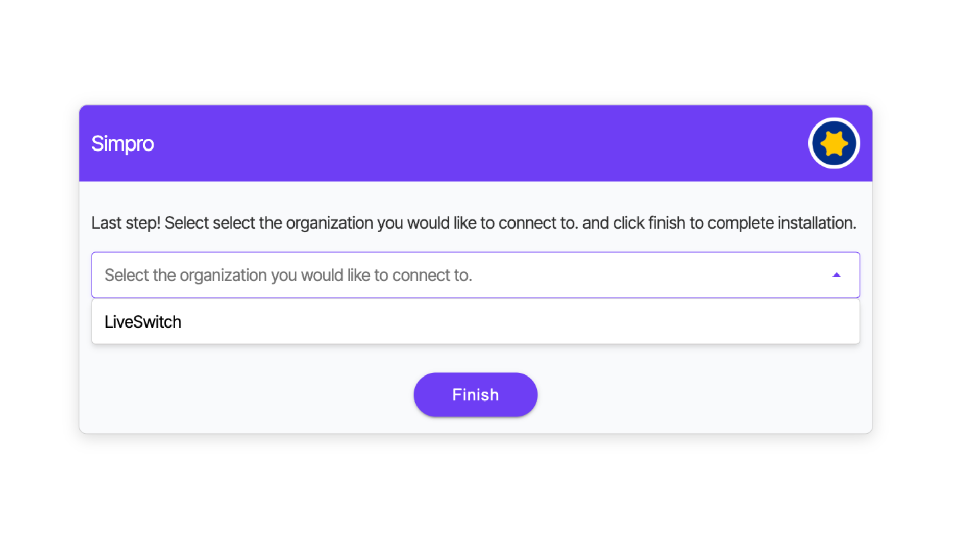This screenshot has width=980, height=551.
Task: Click empty space in the LiveSwitch option row
Action: click(510, 322)
